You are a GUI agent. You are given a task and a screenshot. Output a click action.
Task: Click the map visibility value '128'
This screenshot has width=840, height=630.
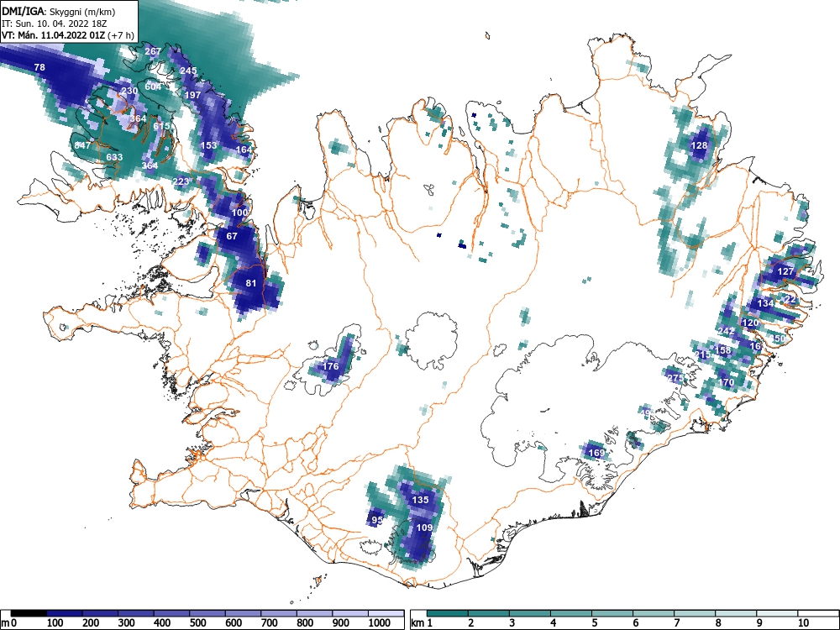pyautogui.click(x=699, y=145)
